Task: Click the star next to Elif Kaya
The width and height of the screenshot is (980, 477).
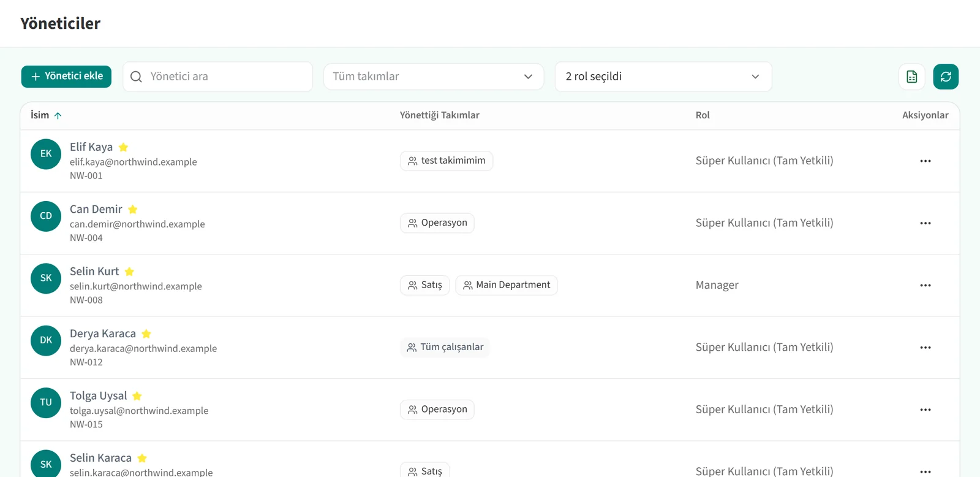Action: (x=123, y=147)
